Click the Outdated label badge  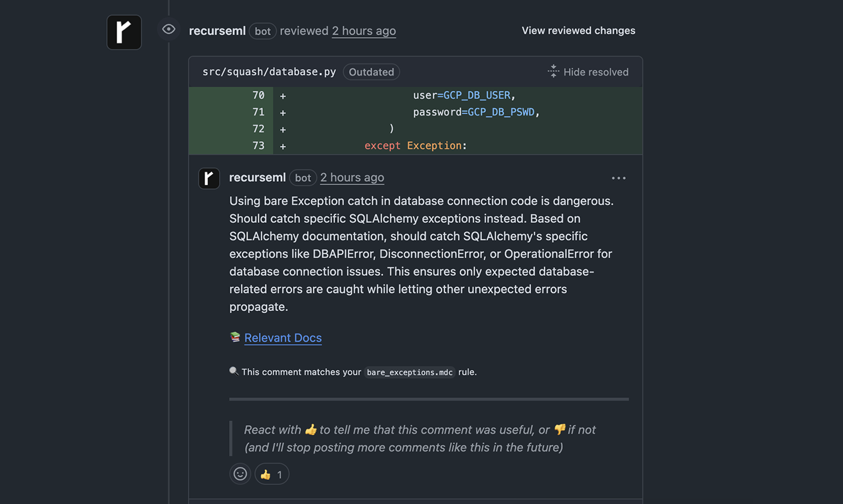(x=372, y=72)
